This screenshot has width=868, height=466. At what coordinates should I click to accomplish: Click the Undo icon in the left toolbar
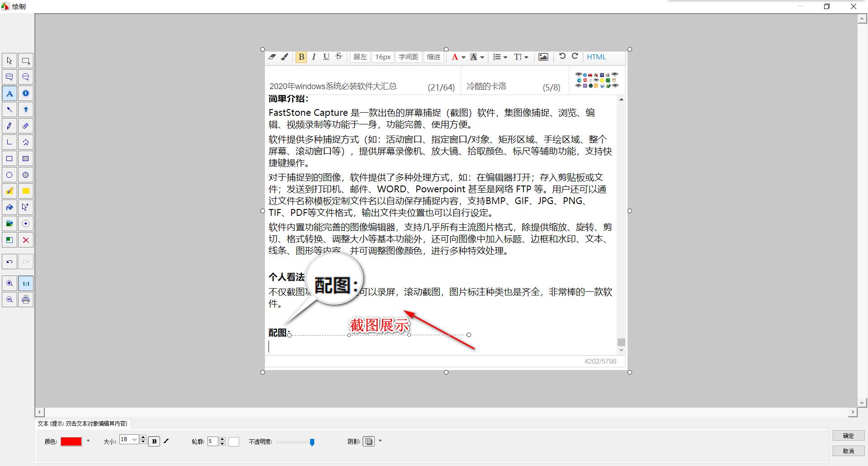point(9,262)
